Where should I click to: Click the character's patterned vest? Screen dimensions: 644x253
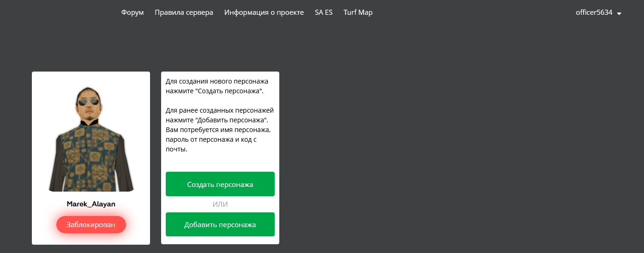(90, 157)
